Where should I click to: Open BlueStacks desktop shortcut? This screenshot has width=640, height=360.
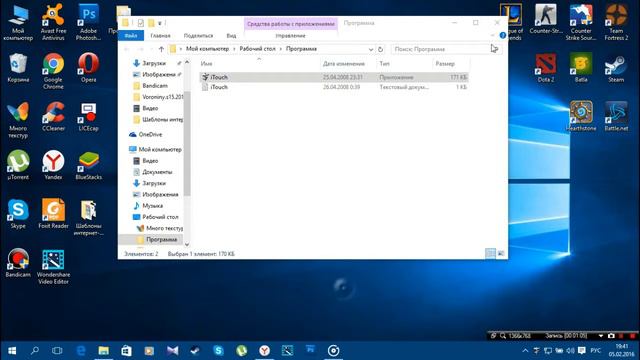(88, 165)
